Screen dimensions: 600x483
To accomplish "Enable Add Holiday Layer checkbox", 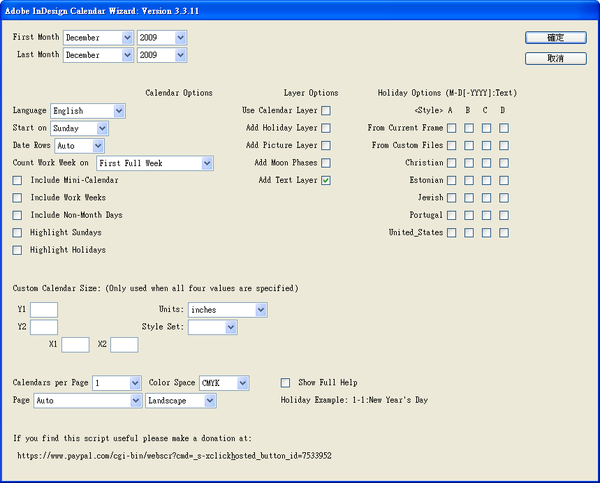I will click(326, 128).
